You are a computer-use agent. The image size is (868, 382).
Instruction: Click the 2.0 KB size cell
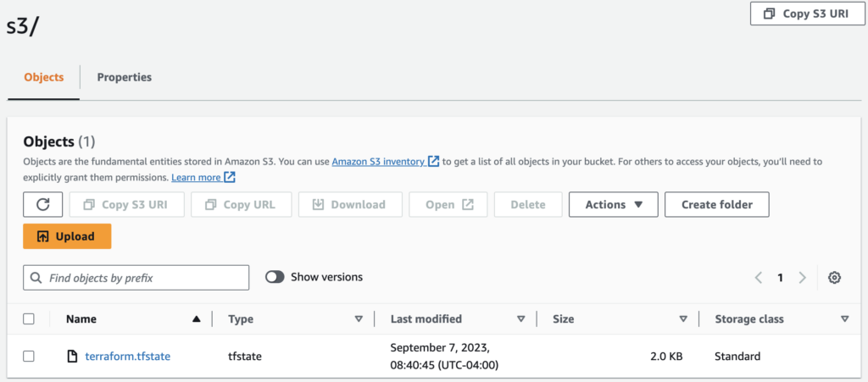pyautogui.click(x=666, y=357)
